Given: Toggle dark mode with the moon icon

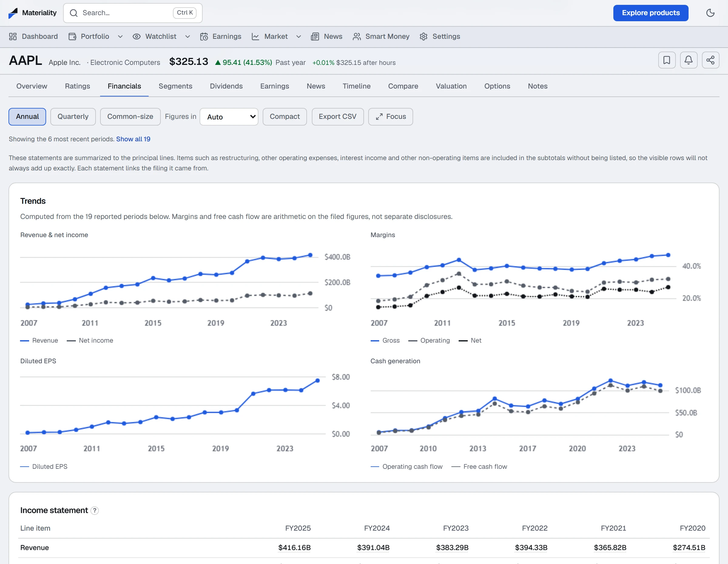Looking at the screenshot, I should coord(710,13).
